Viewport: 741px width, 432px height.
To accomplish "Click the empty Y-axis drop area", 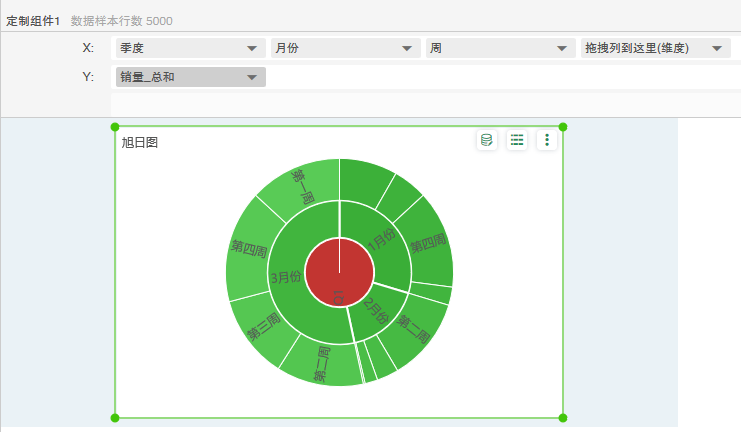I will point(500,77).
